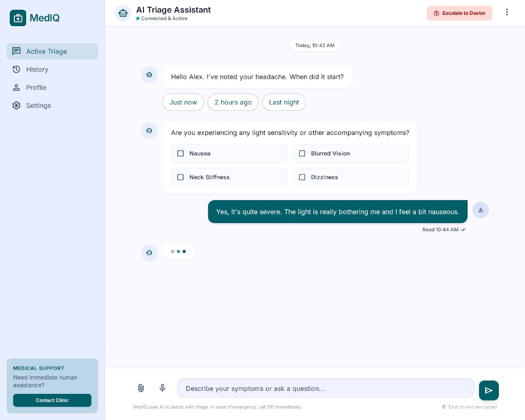Screen dimensions: 525x420
Task: Check the Nausea checkbox
Action: click(x=180, y=153)
